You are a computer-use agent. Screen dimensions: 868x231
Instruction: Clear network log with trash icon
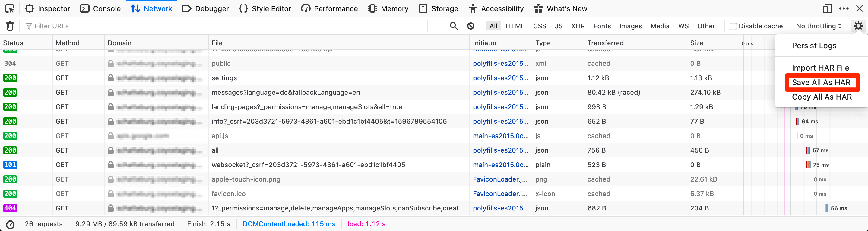(x=10, y=26)
